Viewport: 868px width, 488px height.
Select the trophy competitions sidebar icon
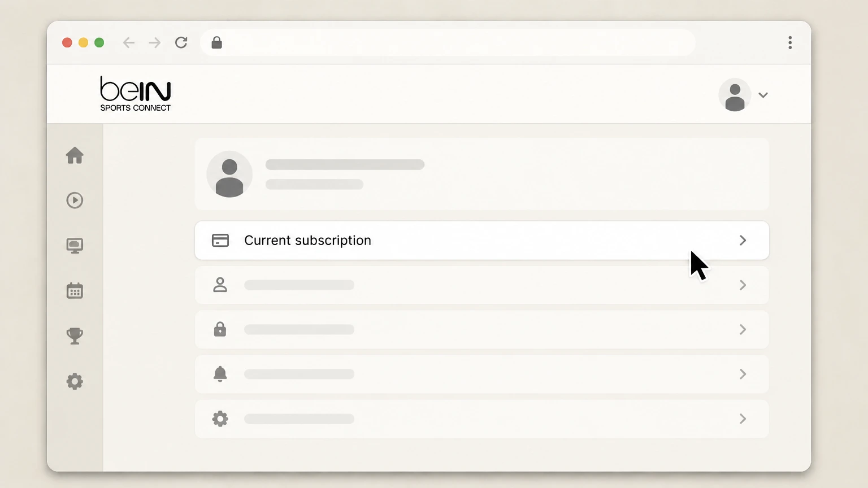tap(75, 336)
